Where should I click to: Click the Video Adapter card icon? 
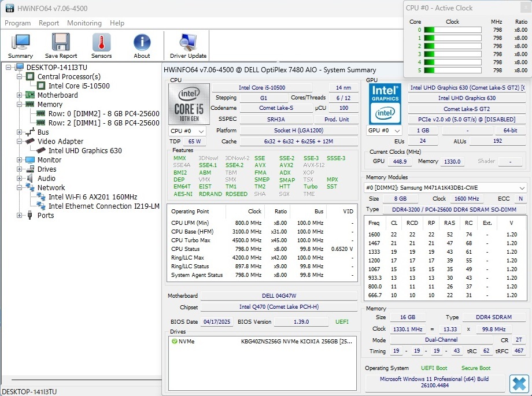30,141
